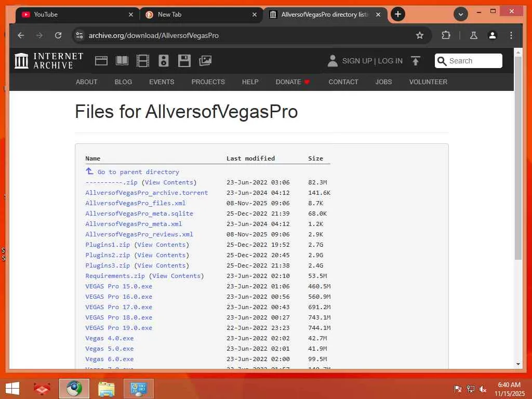Screen dimensions: 532x399
Task: Download Vegas 4.0.exe
Action: click(110, 338)
